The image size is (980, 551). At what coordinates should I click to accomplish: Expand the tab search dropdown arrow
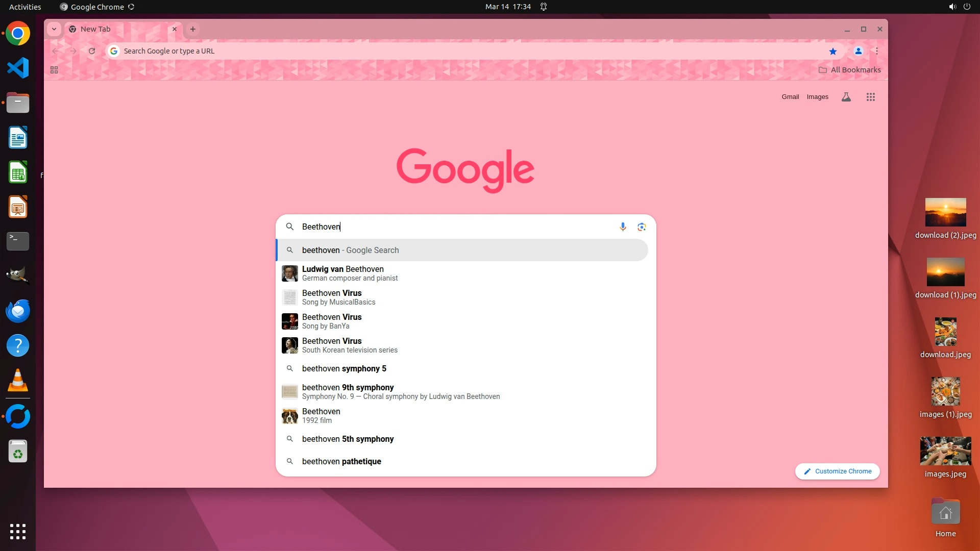pyautogui.click(x=54, y=29)
